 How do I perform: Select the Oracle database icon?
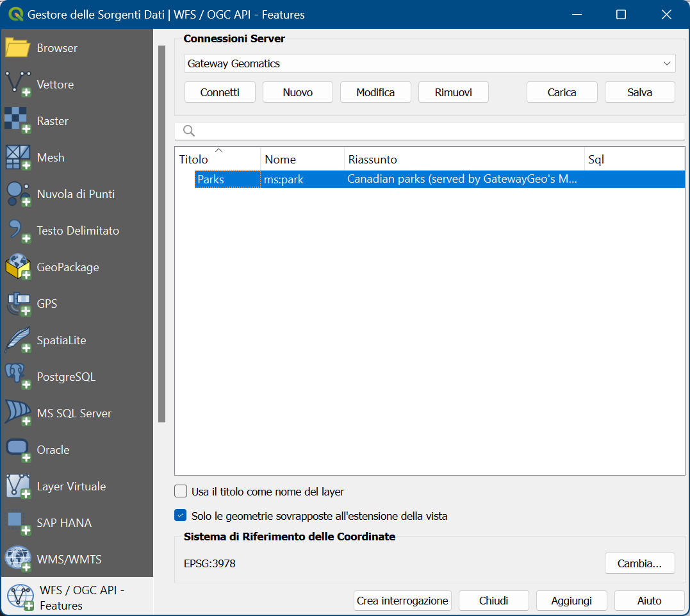17,449
